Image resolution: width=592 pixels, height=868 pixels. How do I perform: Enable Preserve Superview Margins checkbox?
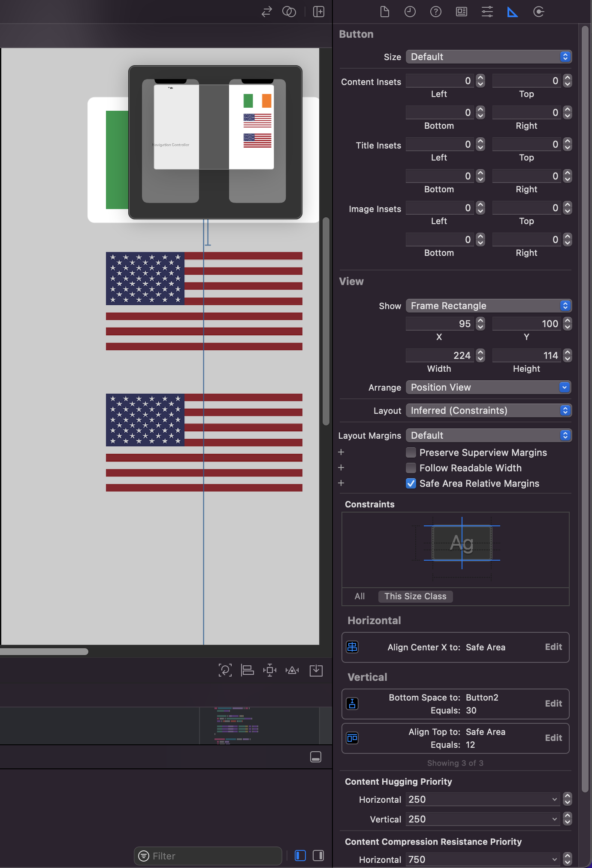coord(411,452)
